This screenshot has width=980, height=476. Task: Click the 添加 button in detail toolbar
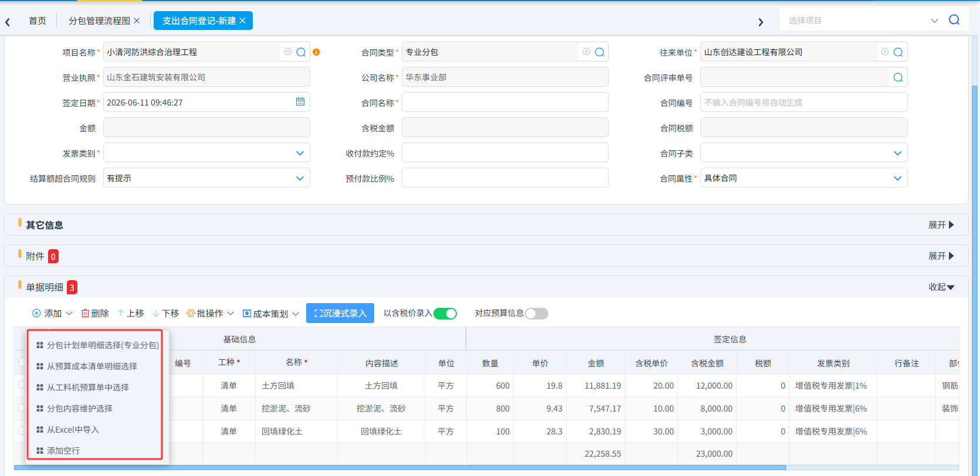pyautogui.click(x=52, y=314)
